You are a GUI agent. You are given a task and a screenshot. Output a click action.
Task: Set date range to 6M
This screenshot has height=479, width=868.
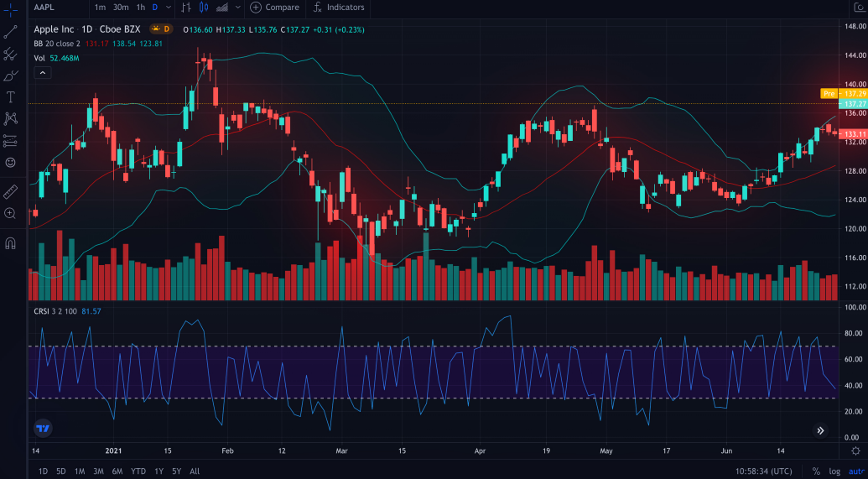click(117, 471)
